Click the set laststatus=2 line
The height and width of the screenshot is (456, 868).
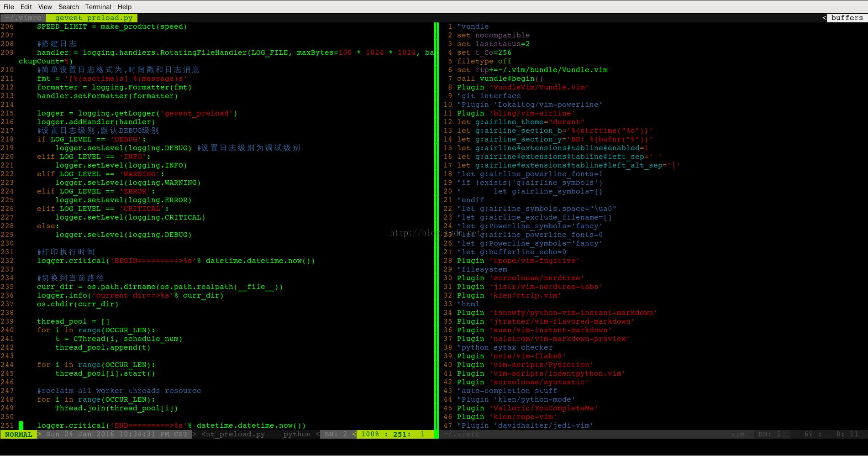tap(493, 44)
